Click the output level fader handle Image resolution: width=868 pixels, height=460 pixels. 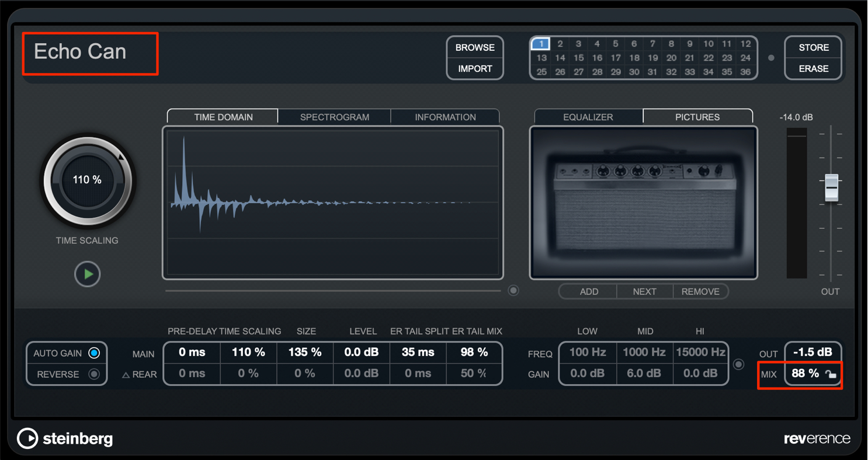click(831, 187)
